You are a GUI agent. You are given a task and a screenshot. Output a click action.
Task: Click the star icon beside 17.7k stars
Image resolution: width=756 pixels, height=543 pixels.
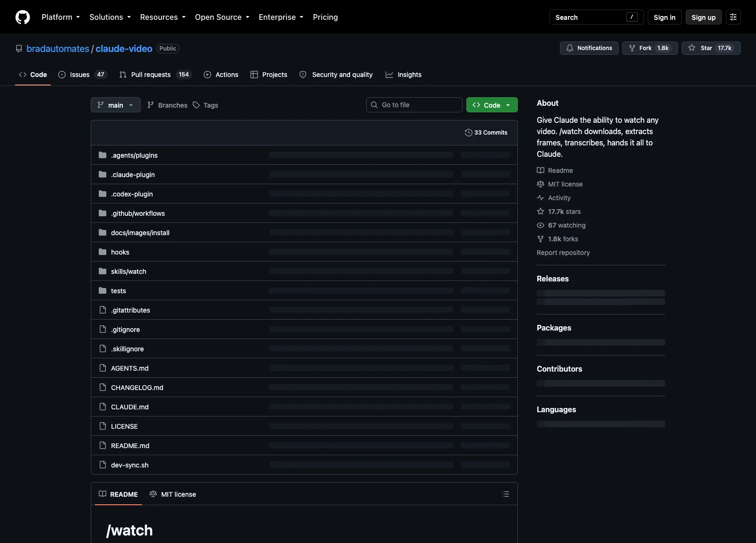(541, 212)
